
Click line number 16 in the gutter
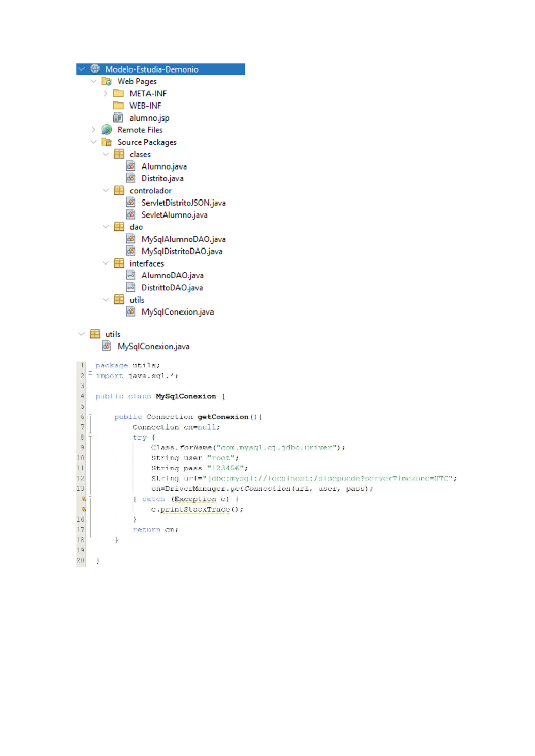[x=81, y=519]
